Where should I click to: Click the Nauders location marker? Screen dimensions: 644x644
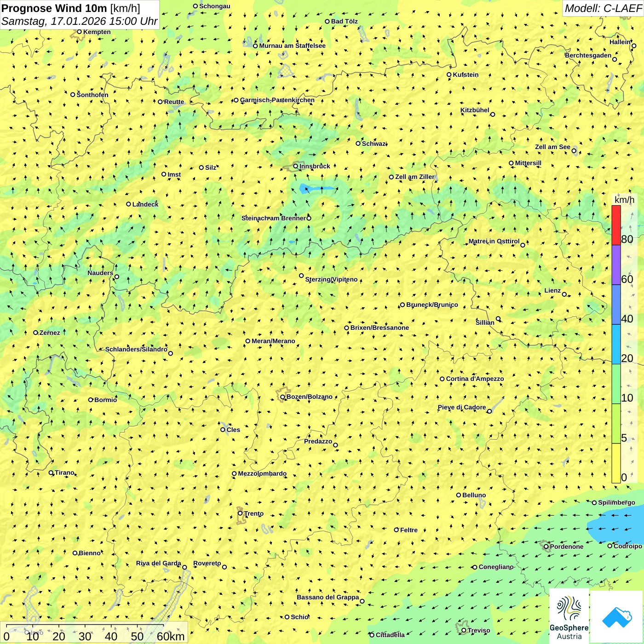pos(117,277)
